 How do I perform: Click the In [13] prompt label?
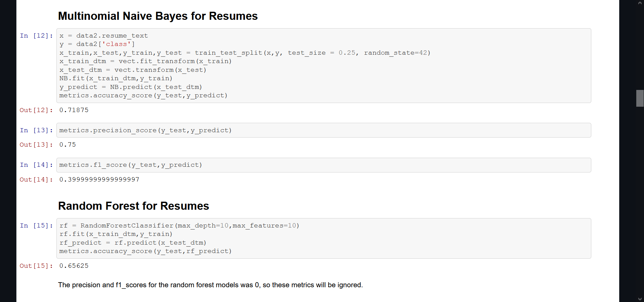point(36,130)
